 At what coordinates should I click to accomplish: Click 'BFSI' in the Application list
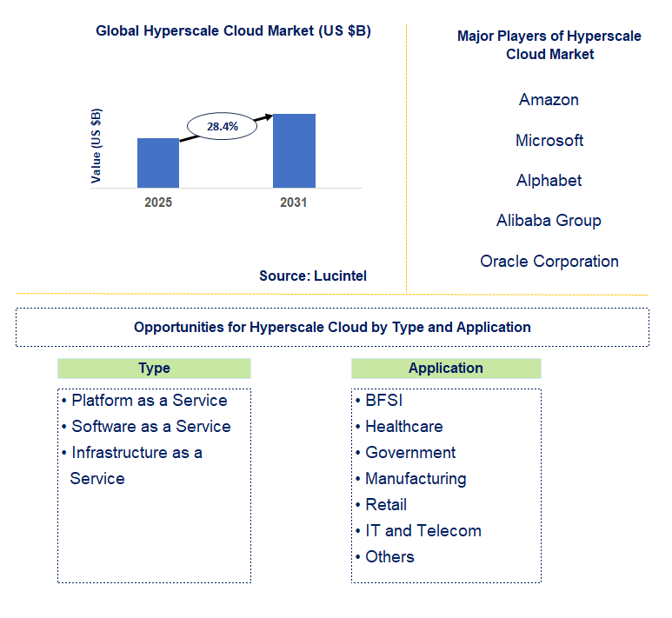[379, 401]
